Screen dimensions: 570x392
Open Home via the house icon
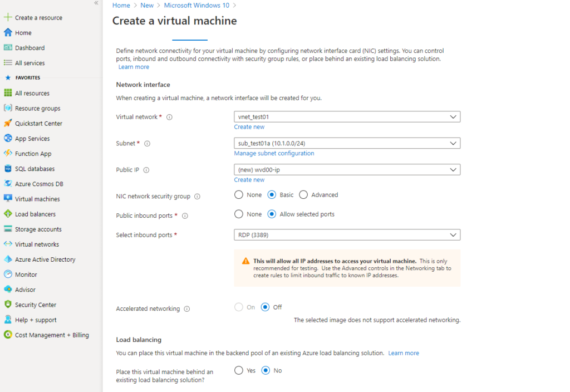click(x=8, y=32)
